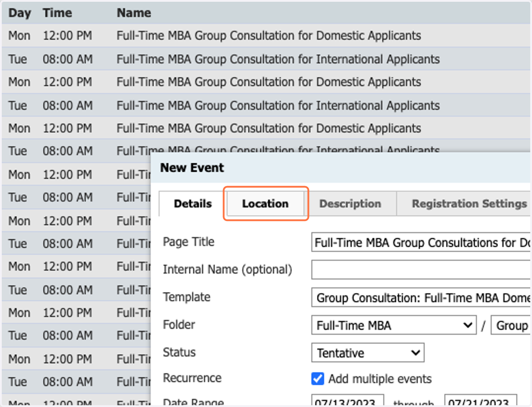Click the Template label

point(187,296)
